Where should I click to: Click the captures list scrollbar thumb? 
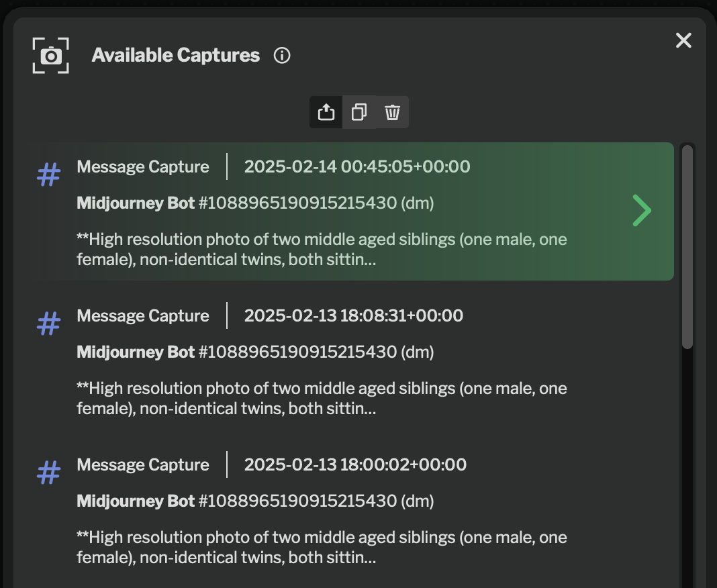pos(687,247)
